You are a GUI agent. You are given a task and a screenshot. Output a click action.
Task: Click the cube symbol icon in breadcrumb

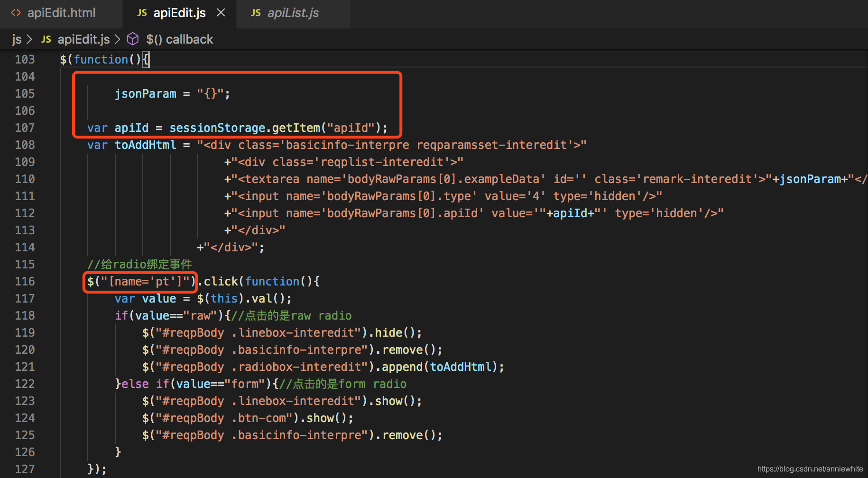[x=133, y=39]
